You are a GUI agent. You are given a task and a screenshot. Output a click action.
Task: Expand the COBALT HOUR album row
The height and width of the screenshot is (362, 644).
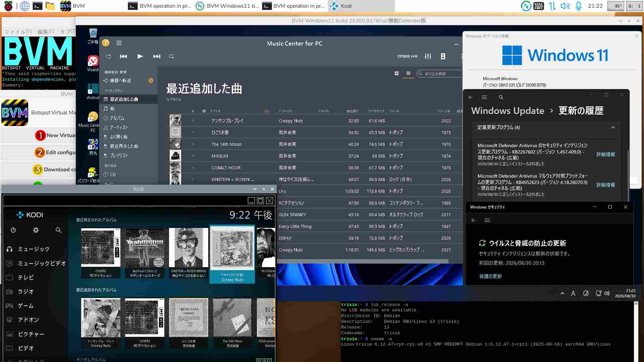pos(193,168)
